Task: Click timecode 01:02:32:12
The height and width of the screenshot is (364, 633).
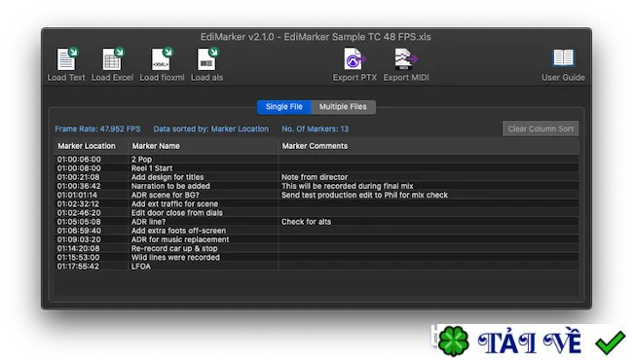Action: point(78,203)
